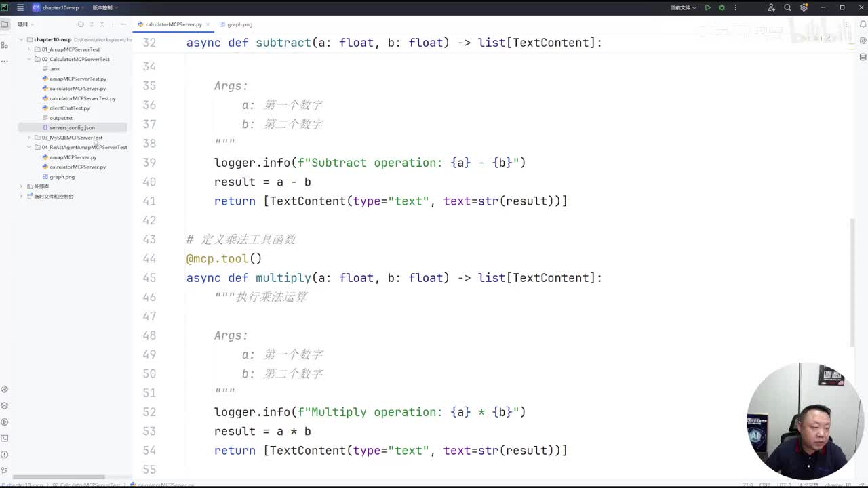Select output.txt in project tree

pos(57,118)
